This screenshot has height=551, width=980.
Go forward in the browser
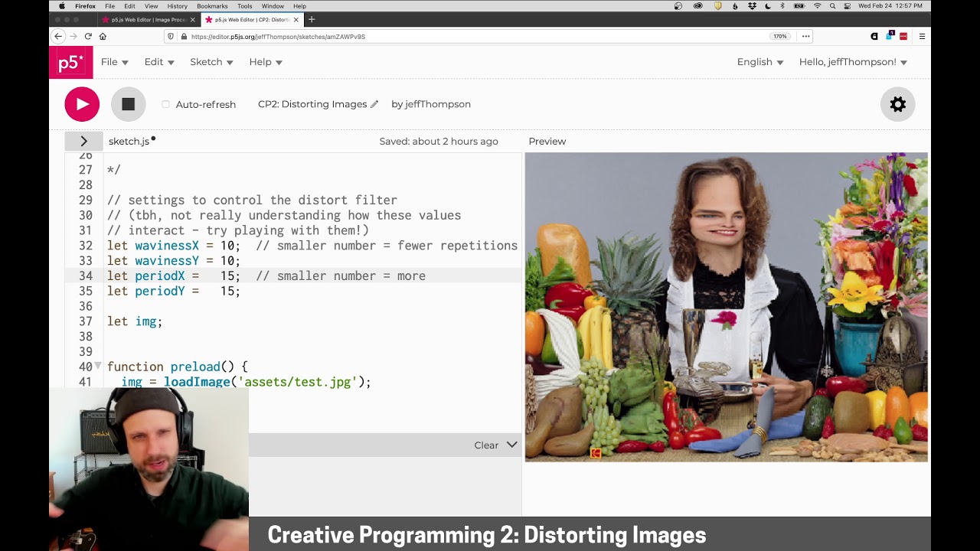tap(73, 36)
